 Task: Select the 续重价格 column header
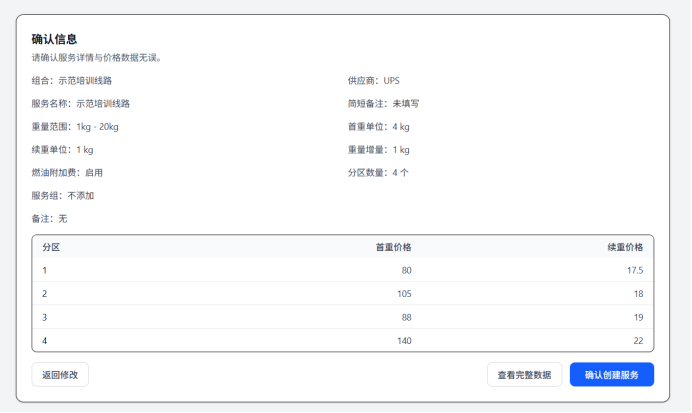pyautogui.click(x=624, y=247)
